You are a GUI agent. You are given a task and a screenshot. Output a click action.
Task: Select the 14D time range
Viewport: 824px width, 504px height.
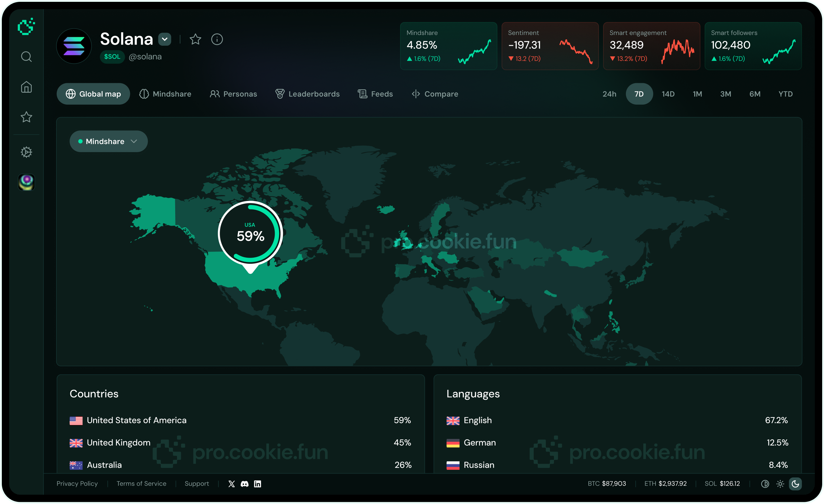[x=668, y=94]
